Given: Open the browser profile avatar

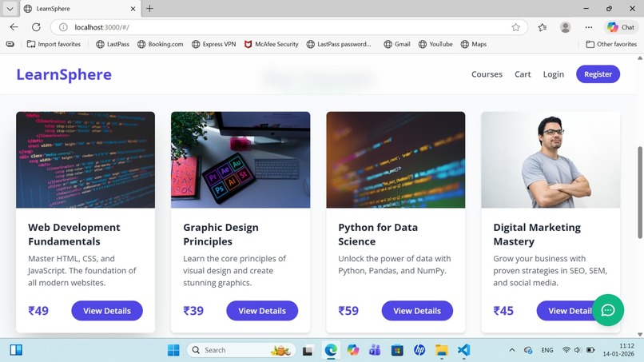Looking at the screenshot, I should (565, 27).
